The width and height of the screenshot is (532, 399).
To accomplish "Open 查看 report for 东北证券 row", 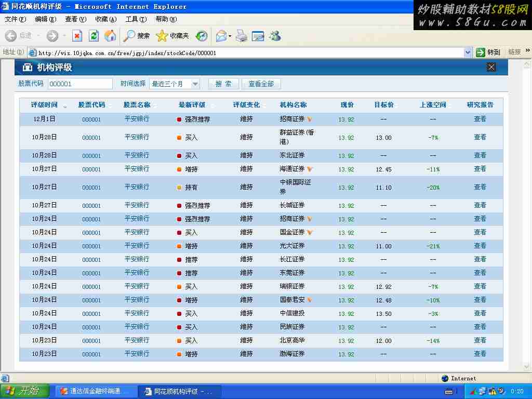I will 480,155.
